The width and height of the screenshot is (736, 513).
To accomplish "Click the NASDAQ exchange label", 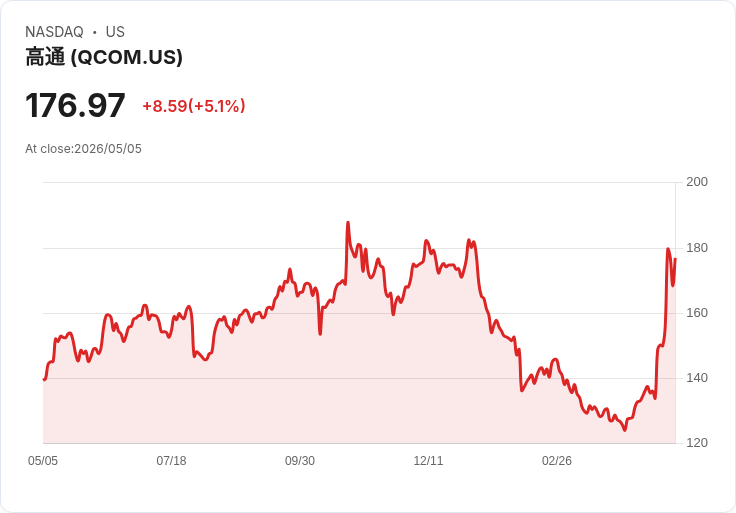I will (54, 32).
